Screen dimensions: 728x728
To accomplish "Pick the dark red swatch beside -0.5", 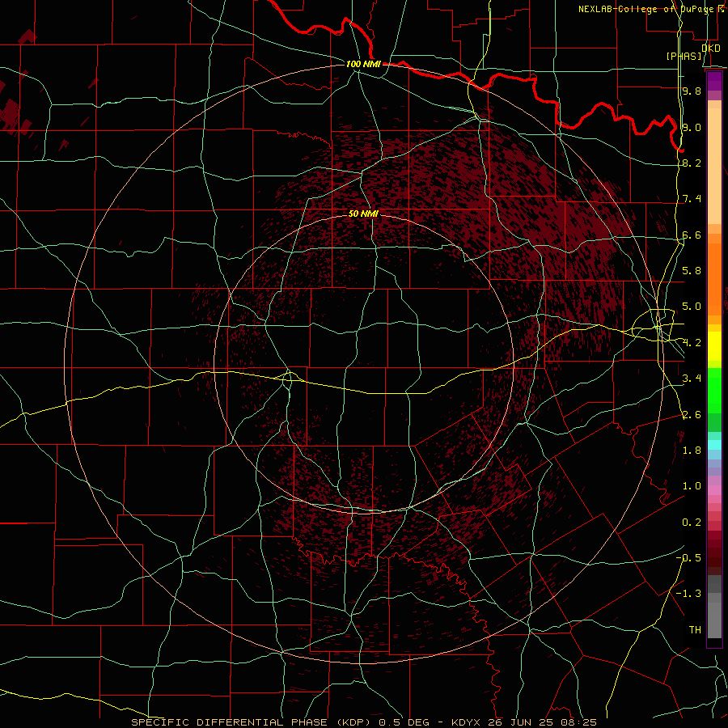I will pyautogui.click(x=714, y=557).
